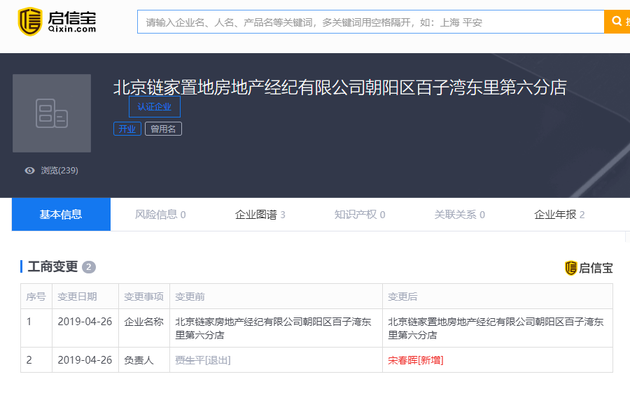Click the eye icon beside 浏览(239)
The image size is (630, 400).
tap(29, 170)
